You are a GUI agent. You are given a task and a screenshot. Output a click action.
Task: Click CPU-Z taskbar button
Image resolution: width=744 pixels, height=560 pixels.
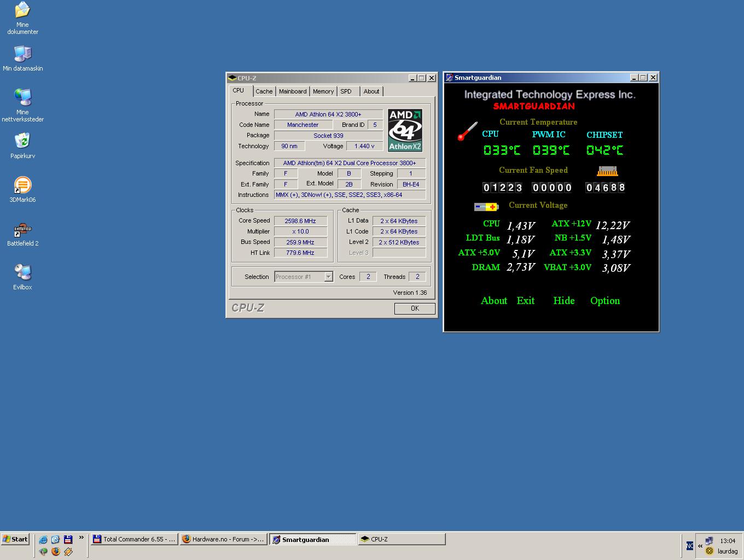[x=402, y=539]
